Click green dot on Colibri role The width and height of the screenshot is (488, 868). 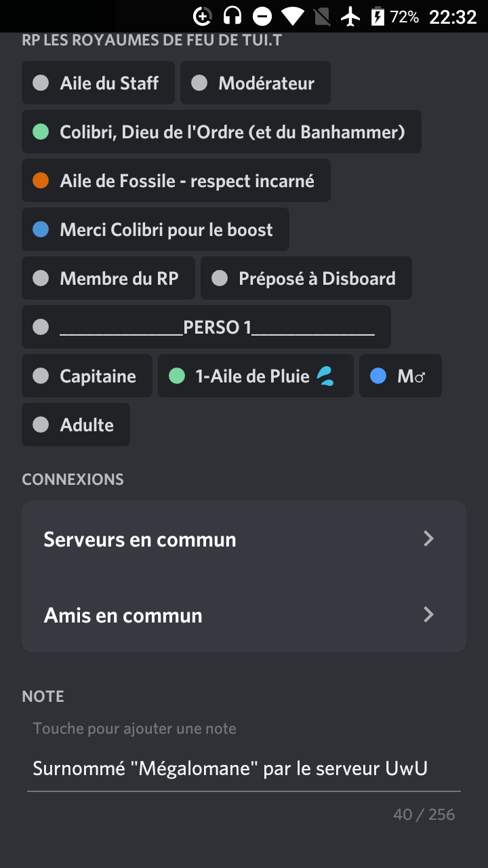point(41,132)
